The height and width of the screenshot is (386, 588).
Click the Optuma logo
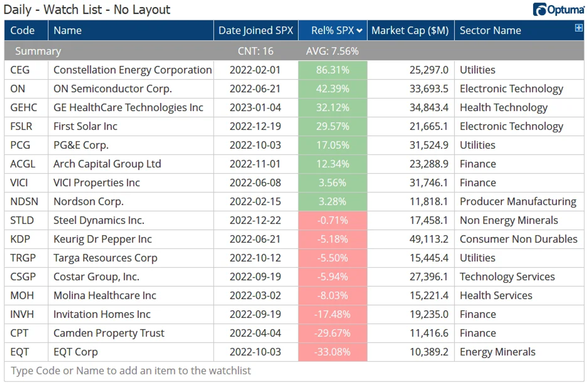[558, 10]
